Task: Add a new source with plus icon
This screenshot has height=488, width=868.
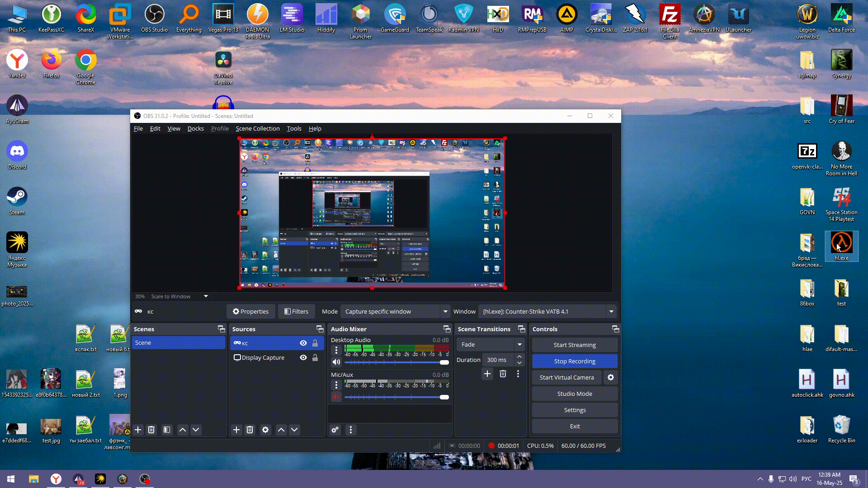Action: tap(236, 430)
